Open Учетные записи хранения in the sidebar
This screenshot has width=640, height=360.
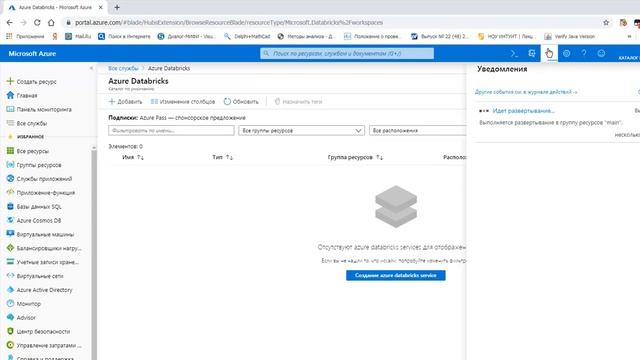click(48, 262)
